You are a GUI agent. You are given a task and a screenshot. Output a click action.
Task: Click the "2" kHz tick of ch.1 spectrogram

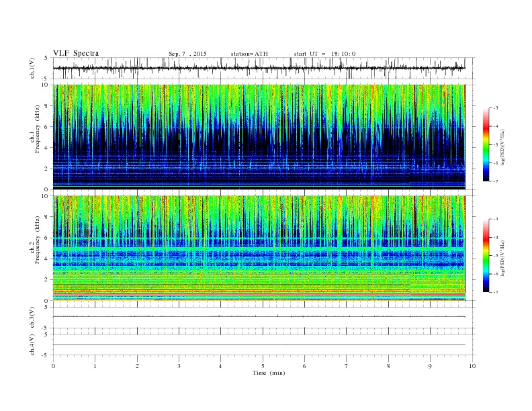point(47,169)
